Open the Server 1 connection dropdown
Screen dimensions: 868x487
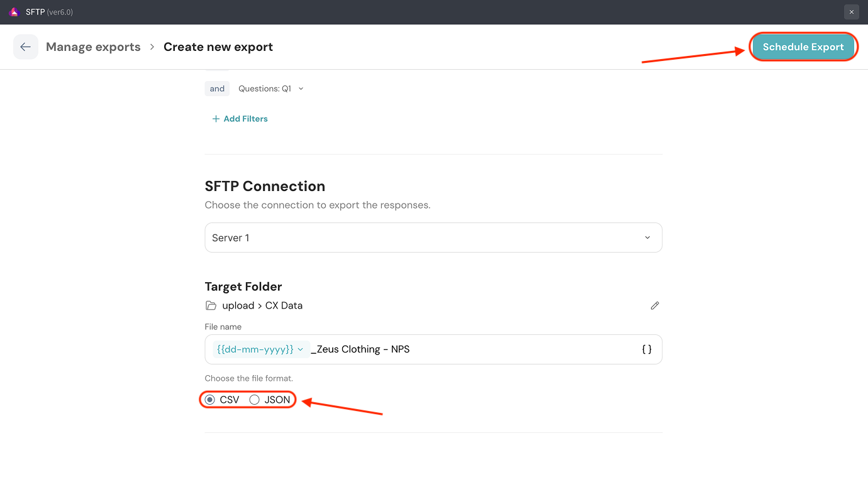(433, 238)
